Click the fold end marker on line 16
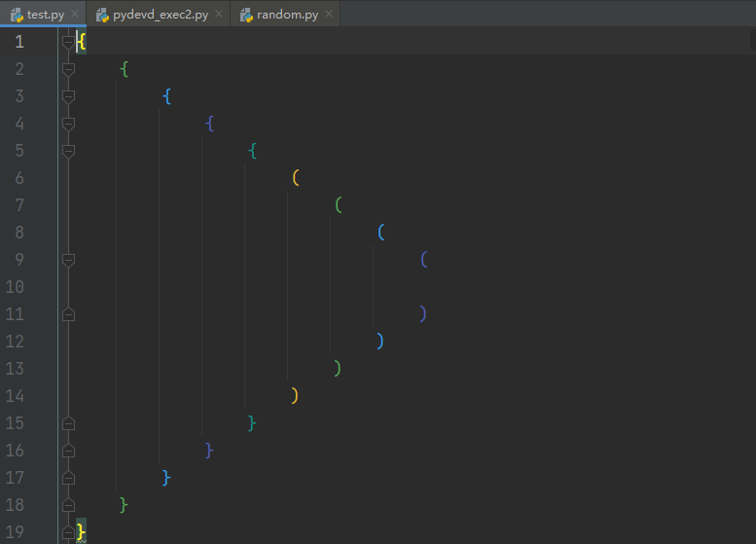Screen dimensions: 756x544 point(68,451)
